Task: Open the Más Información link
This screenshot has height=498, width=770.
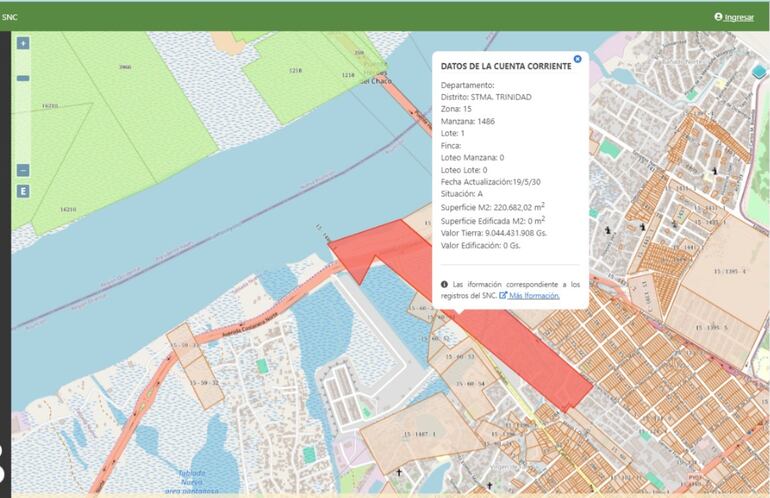Action: 534,296
